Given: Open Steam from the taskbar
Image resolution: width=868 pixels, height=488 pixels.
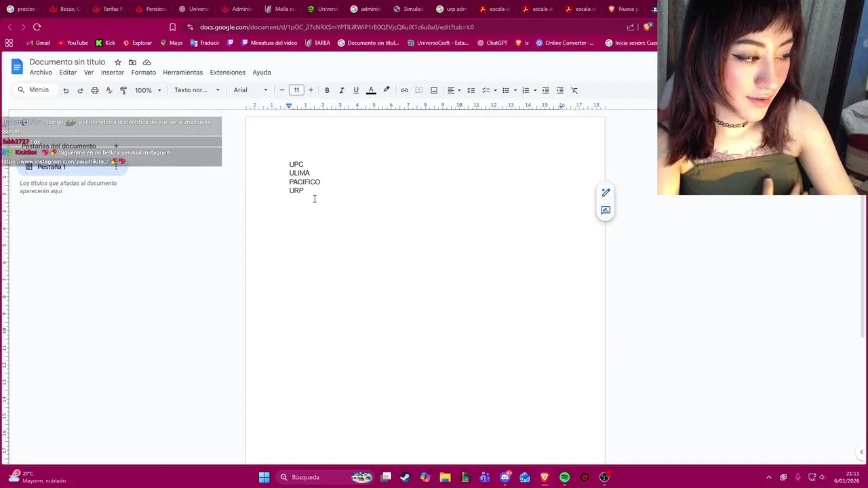Looking at the screenshot, I should pyautogui.click(x=405, y=477).
